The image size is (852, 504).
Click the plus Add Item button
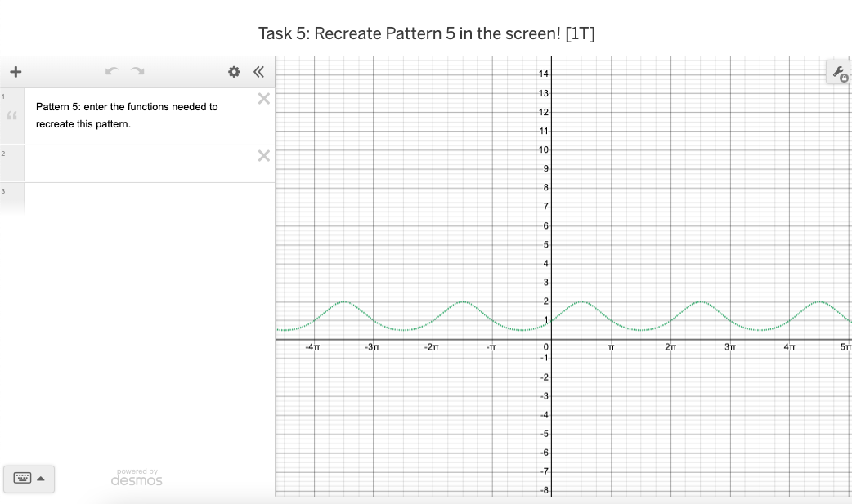point(16,72)
